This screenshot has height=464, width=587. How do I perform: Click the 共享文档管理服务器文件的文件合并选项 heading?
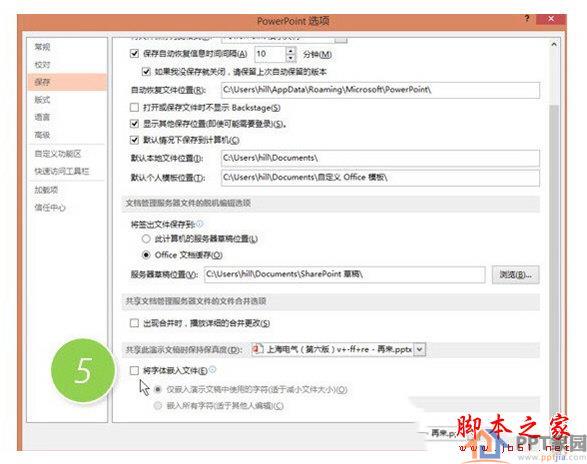tap(196, 301)
